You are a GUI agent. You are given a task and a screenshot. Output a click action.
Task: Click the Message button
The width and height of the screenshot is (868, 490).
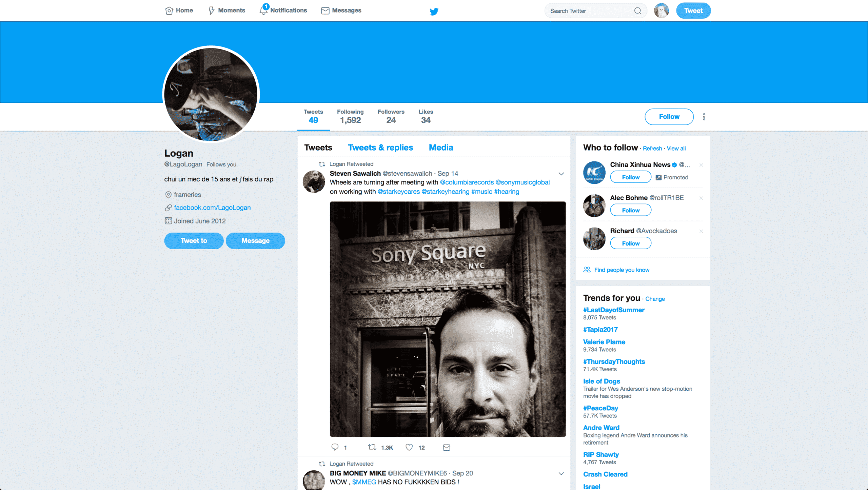(255, 241)
